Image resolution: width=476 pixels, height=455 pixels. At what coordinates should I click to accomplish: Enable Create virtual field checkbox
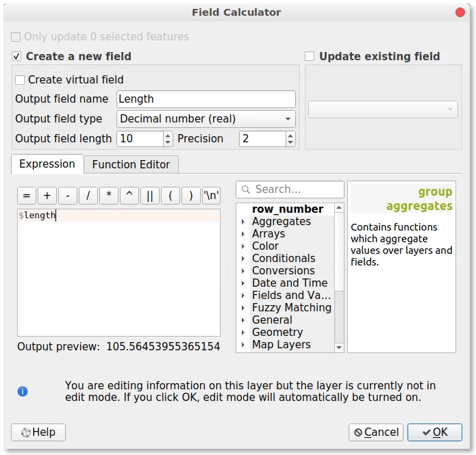click(20, 80)
